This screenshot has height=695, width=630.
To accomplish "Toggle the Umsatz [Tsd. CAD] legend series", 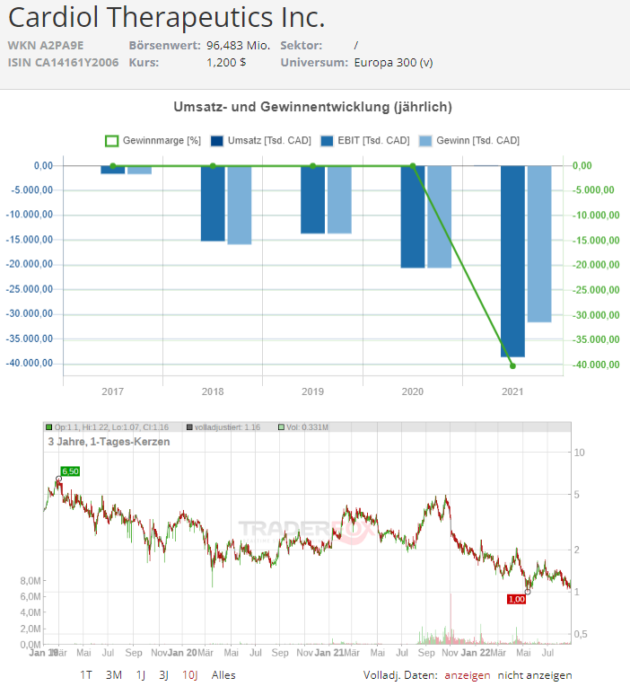I will click(x=261, y=141).
